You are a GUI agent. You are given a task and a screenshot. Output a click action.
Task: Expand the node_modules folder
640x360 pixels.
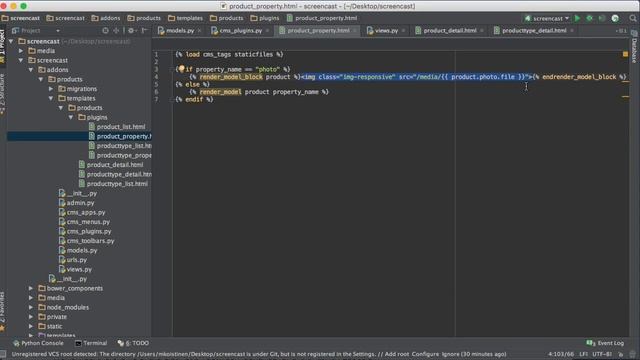point(31,307)
